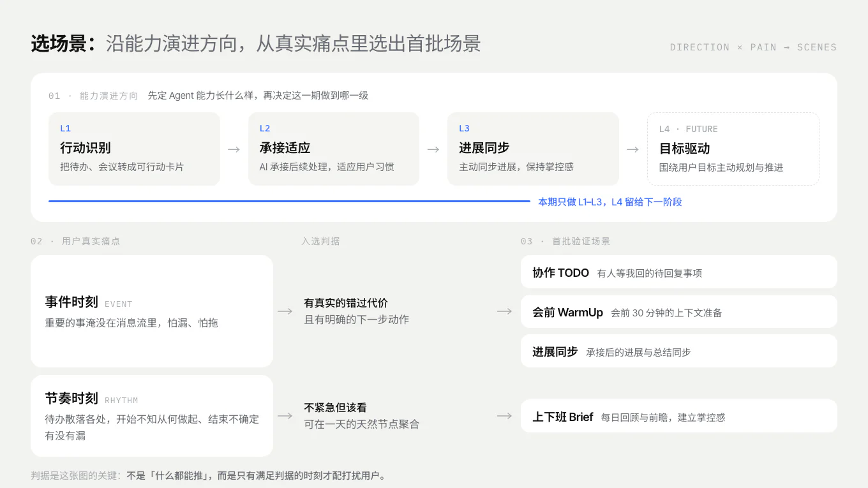Screen dimensions: 868x488
Task: Select the L2 承接适应 card
Action: pyautogui.click(x=334, y=149)
